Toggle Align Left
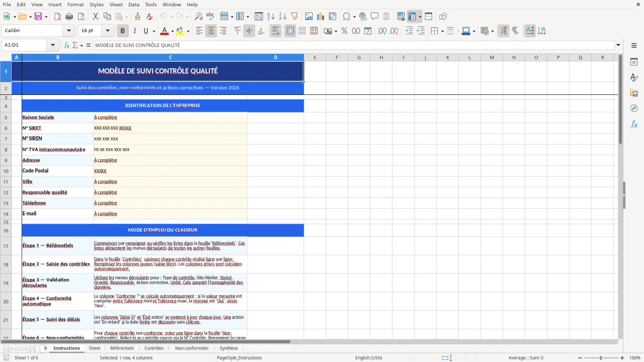Screen dimensions: 644x362 pos(199,31)
